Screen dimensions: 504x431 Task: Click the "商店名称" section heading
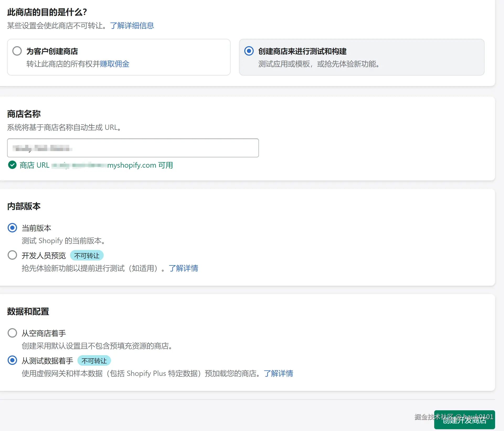(24, 114)
